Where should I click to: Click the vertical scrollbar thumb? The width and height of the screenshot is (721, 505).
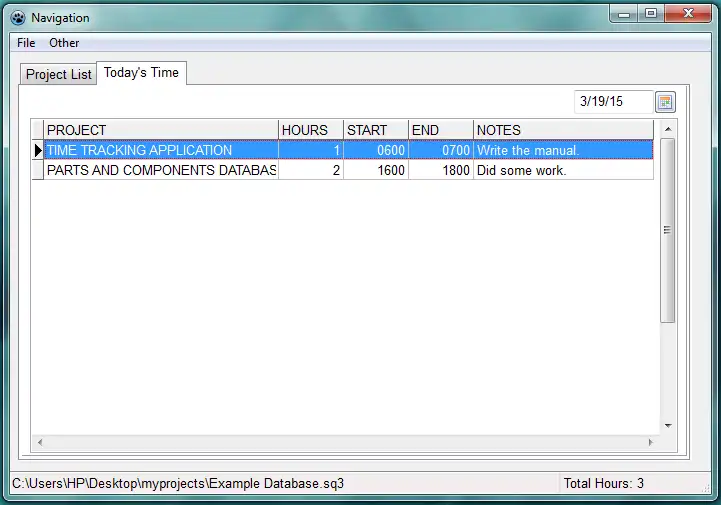(x=668, y=230)
